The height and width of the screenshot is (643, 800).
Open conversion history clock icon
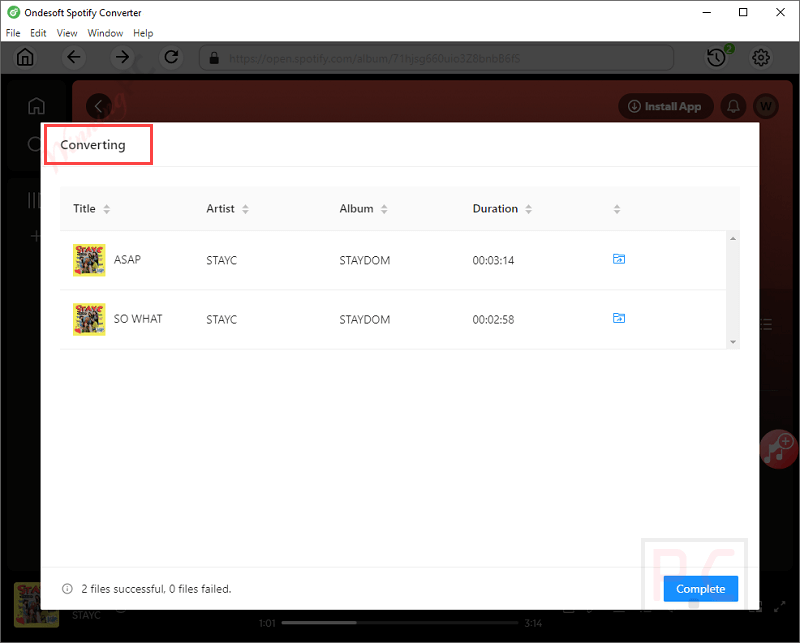[717, 57]
